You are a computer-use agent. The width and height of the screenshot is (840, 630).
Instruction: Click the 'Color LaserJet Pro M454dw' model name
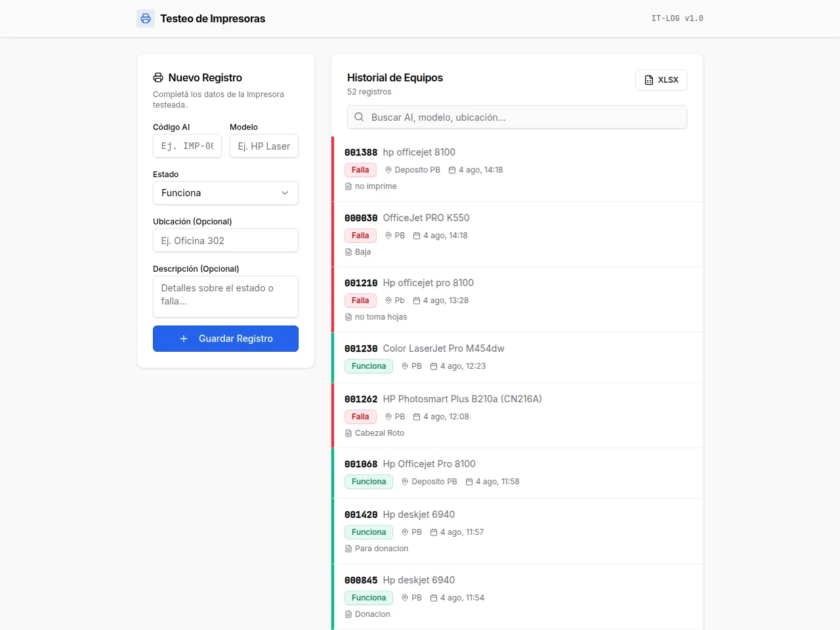[444, 348]
